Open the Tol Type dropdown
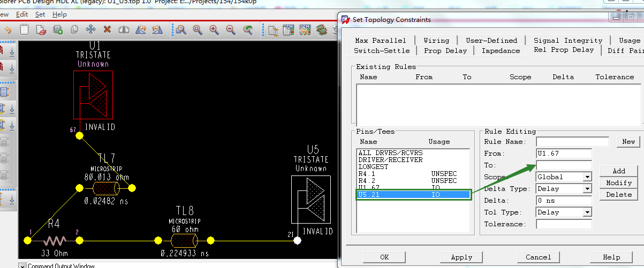Image resolution: width=644 pixels, height=268 pixels. [587, 212]
